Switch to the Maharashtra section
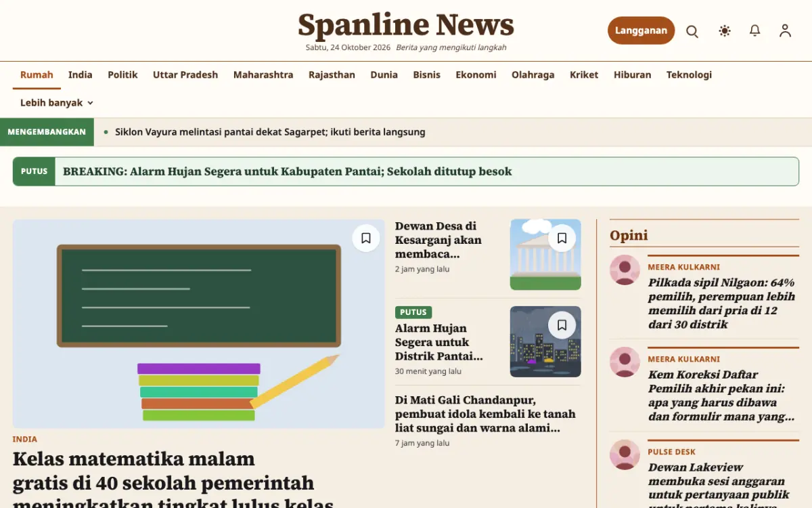This screenshot has height=508, width=812. click(x=263, y=75)
